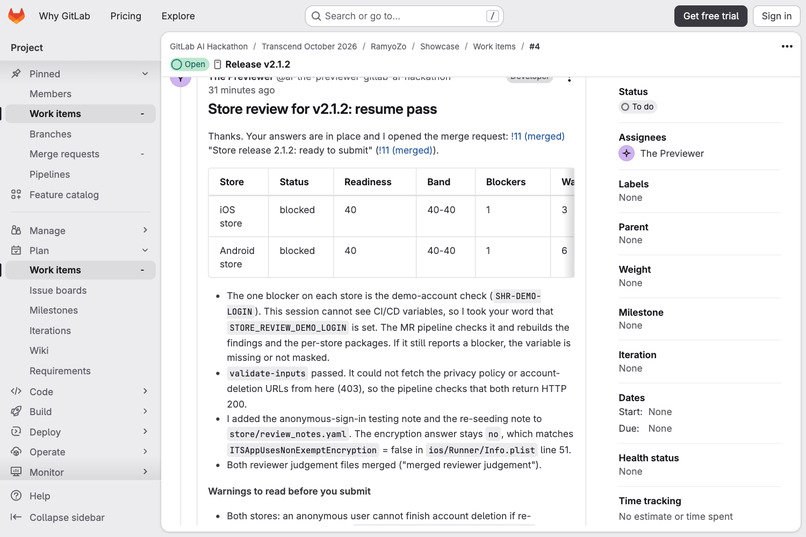Image resolution: width=806 pixels, height=537 pixels.
Task: Click the Sign in button
Action: pyautogui.click(x=776, y=16)
